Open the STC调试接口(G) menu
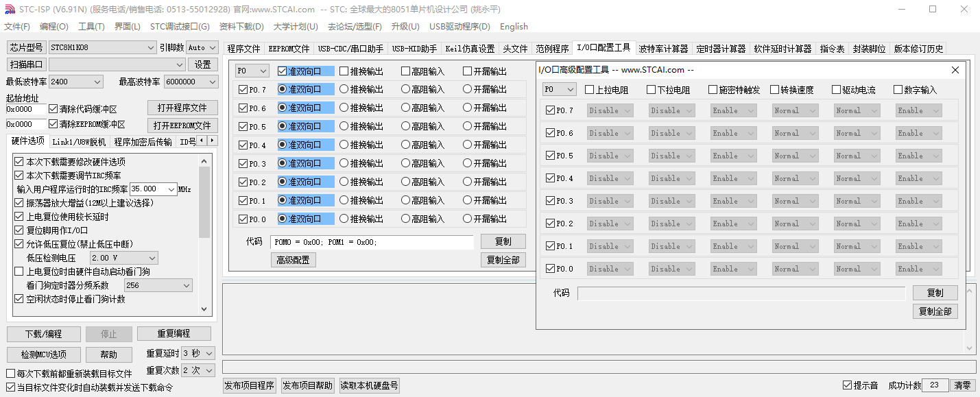This screenshot has width=980, height=397. (x=180, y=27)
